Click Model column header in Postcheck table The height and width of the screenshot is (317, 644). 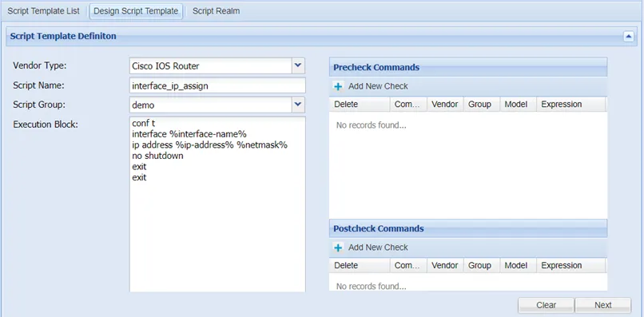coord(519,265)
